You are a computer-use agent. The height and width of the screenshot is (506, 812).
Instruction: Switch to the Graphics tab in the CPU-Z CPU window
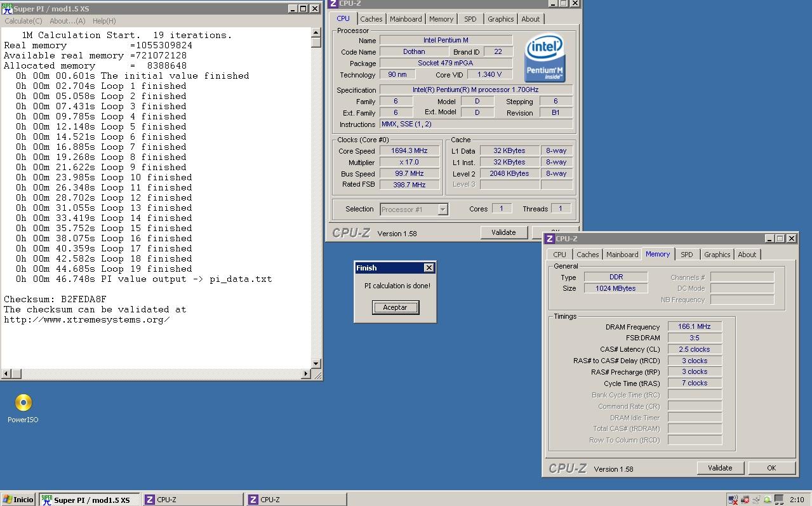(x=501, y=19)
